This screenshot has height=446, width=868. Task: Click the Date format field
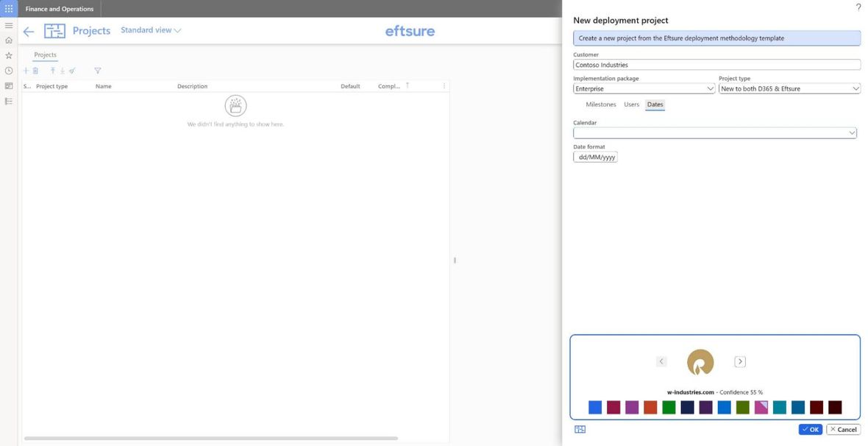pos(596,157)
